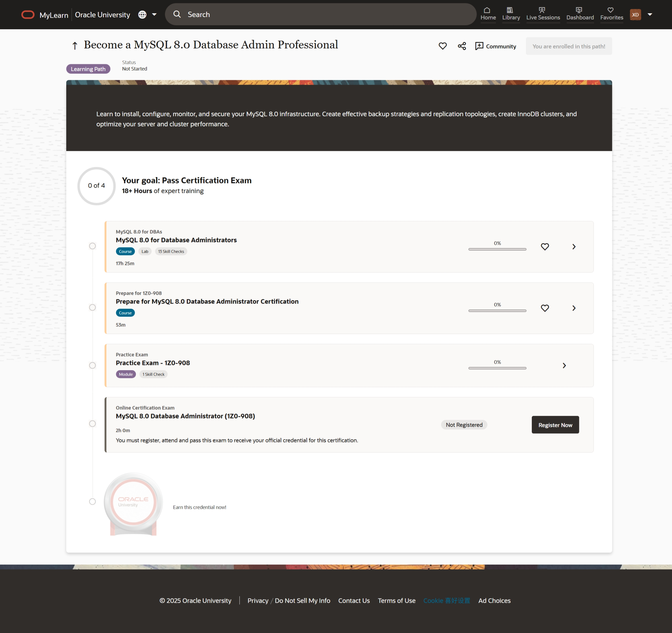Go to Library in top navigation
This screenshot has width=672, height=633.
pyautogui.click(x=510, y=14)
